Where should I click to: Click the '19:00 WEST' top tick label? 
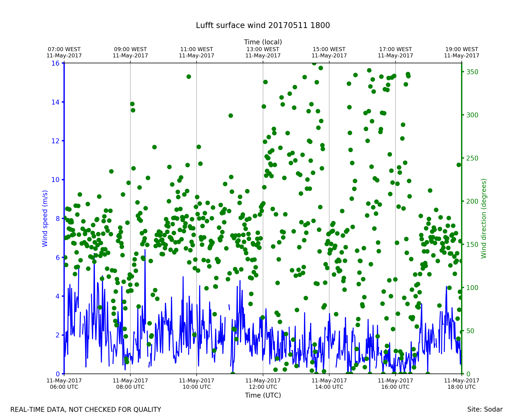pos(461,49)
